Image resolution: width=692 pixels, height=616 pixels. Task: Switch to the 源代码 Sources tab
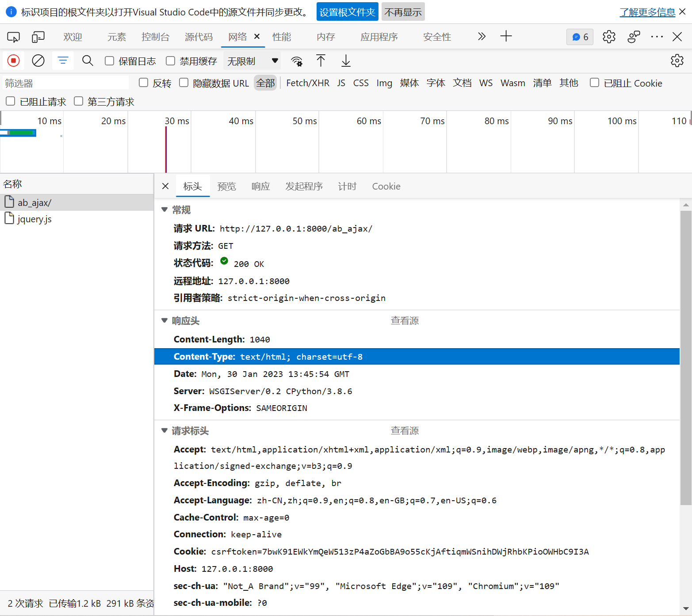coord(199,37)
